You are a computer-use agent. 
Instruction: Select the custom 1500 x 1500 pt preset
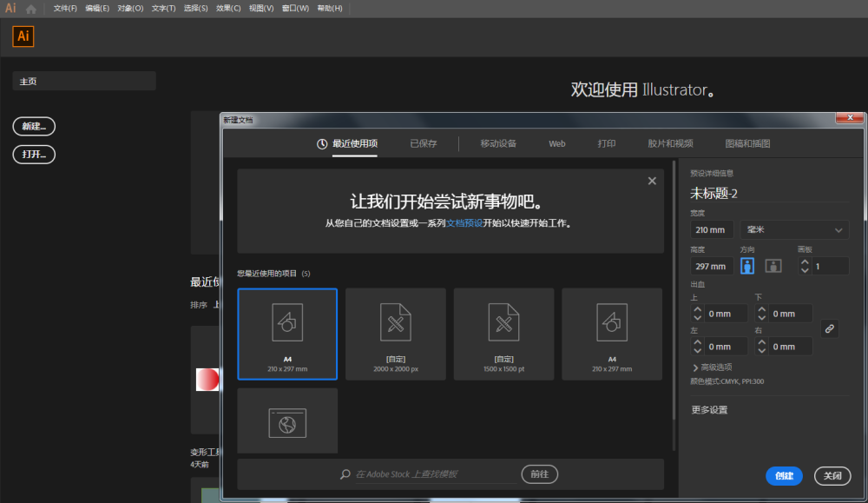coord(503,334)
